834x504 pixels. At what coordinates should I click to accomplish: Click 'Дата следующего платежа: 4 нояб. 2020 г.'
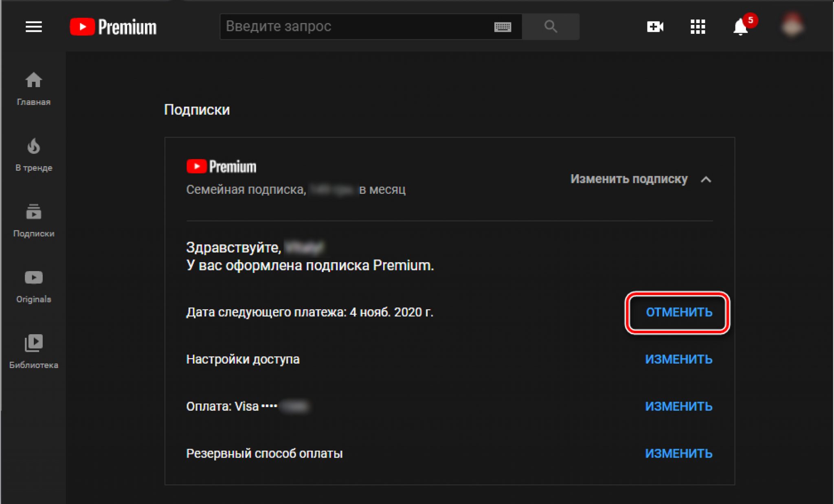click(x=309, y=312)
